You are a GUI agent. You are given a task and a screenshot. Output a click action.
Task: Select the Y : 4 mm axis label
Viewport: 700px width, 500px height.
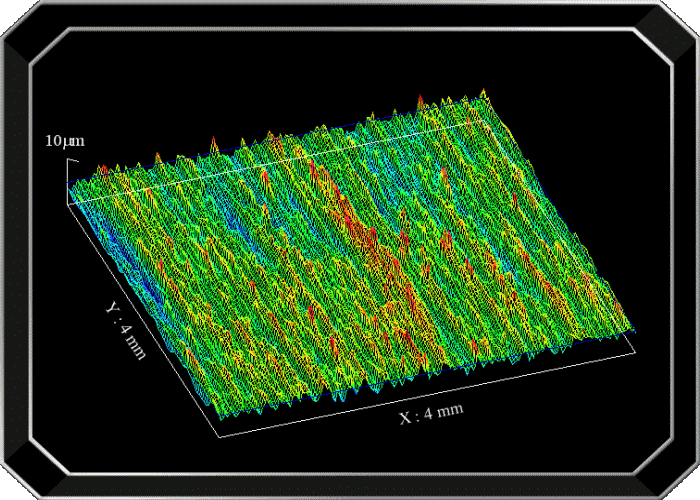pos(126,331)
